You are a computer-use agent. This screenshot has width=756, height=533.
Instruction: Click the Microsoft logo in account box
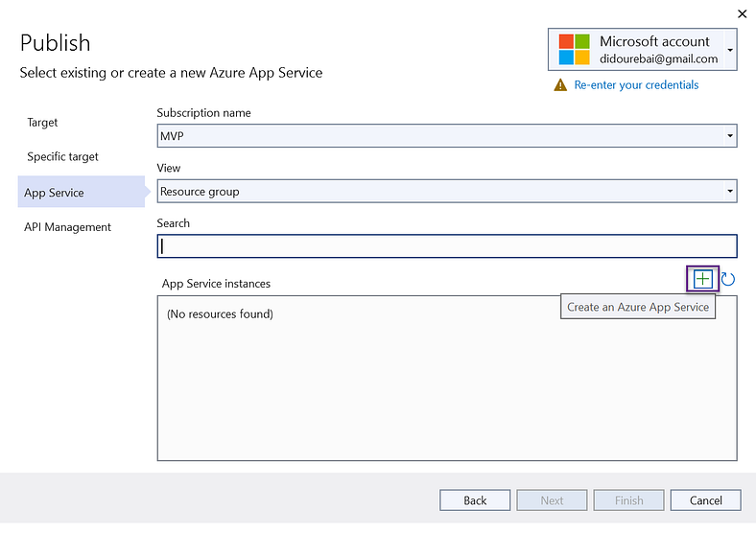(574, 49)
